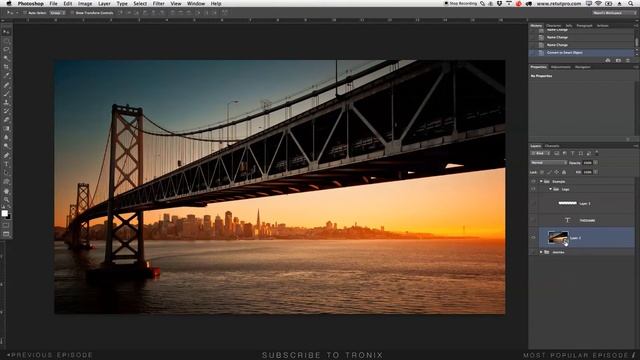Select the Eyedropper tool

click(6, 76)
